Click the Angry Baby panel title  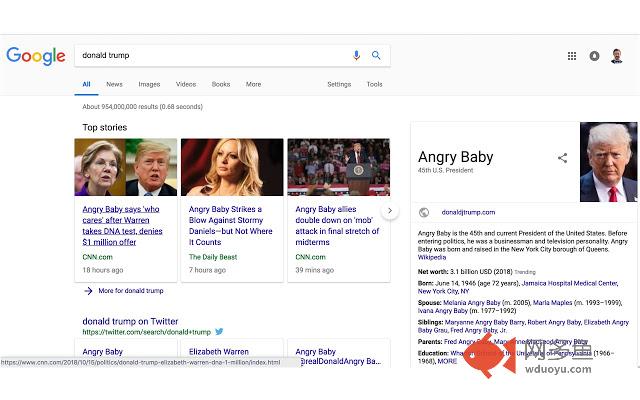455,157
